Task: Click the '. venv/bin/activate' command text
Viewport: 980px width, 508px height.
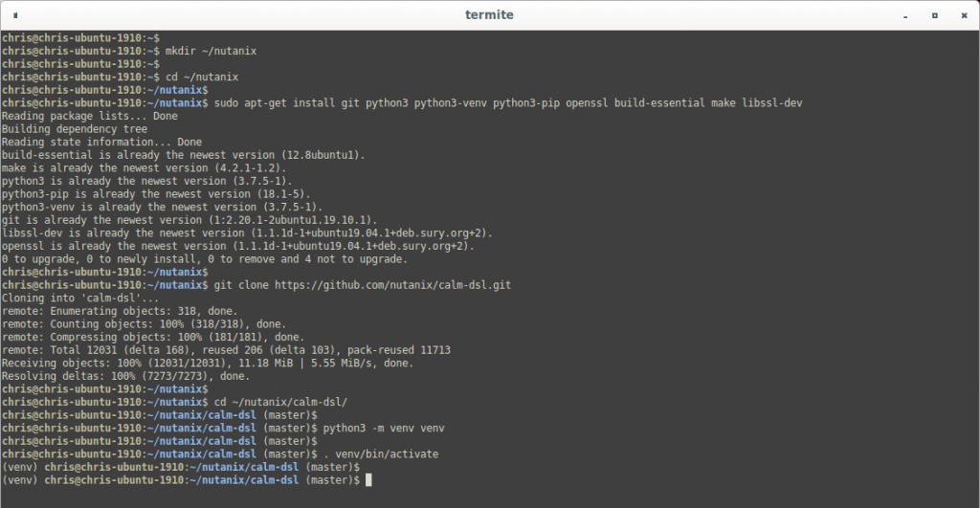Action: point(381,454)
